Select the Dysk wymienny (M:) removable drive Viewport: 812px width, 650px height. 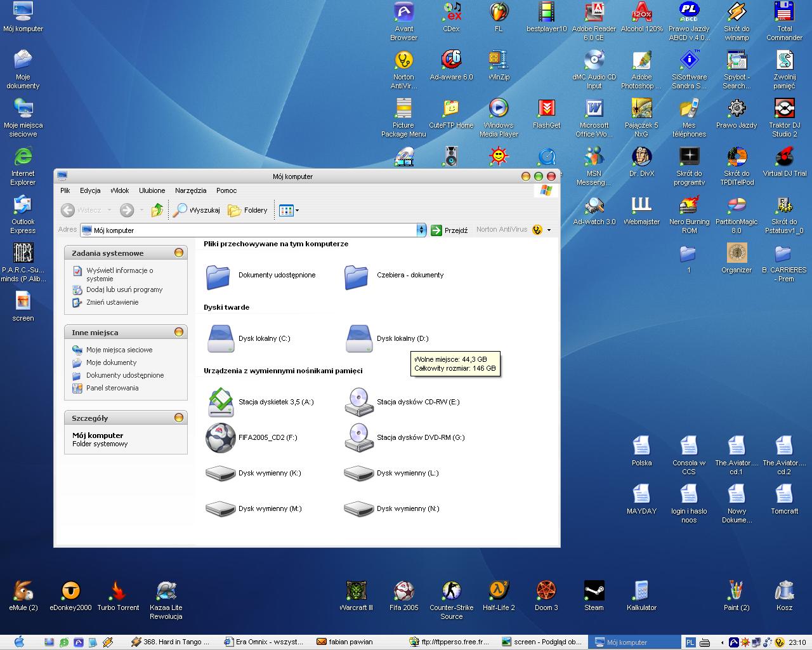tap(221, 508)
